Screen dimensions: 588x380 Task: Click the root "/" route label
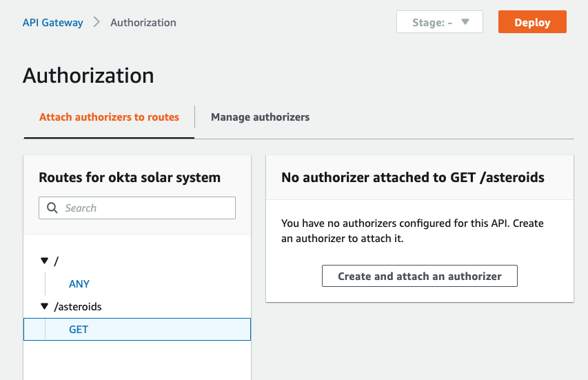coord(57,261)
